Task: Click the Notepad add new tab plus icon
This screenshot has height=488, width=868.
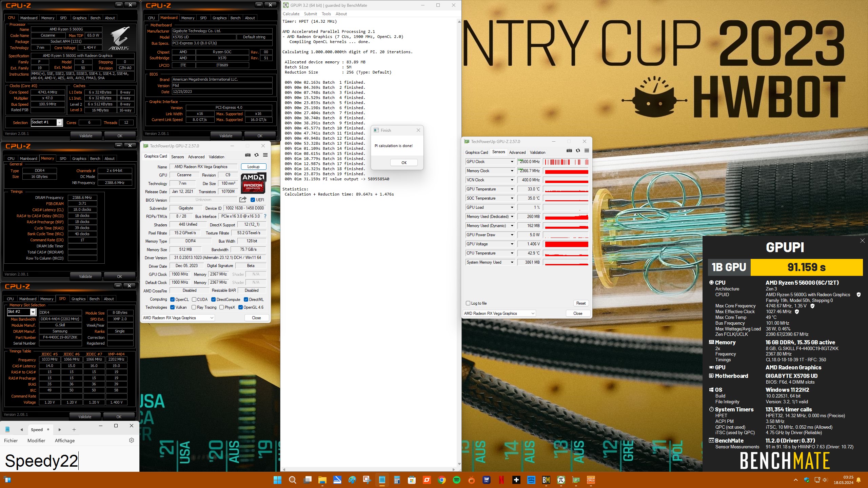Action: pos(74,430)
